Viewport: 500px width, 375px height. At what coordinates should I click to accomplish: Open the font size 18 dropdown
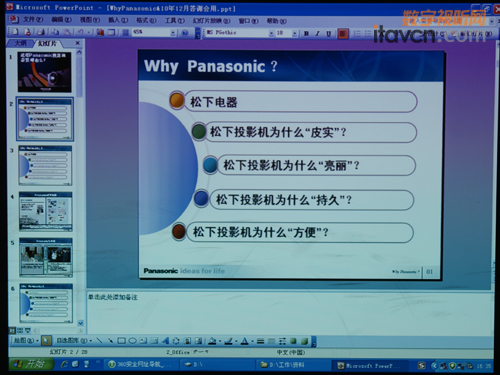click(x=295, y=33)
